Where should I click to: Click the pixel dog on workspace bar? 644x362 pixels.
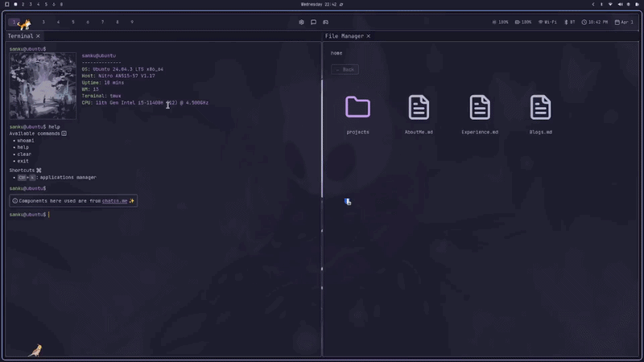tap(25, 25)
